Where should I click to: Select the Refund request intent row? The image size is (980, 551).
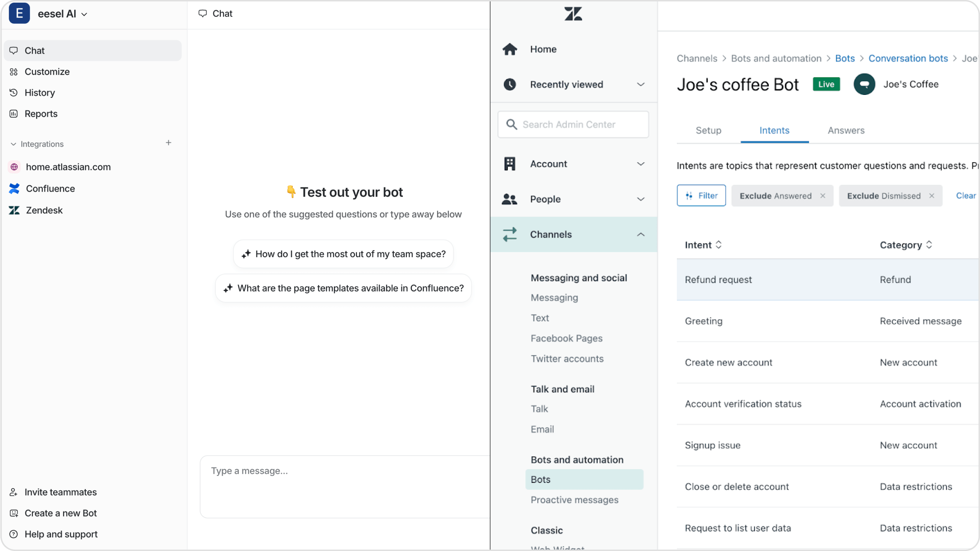(828, 280)
